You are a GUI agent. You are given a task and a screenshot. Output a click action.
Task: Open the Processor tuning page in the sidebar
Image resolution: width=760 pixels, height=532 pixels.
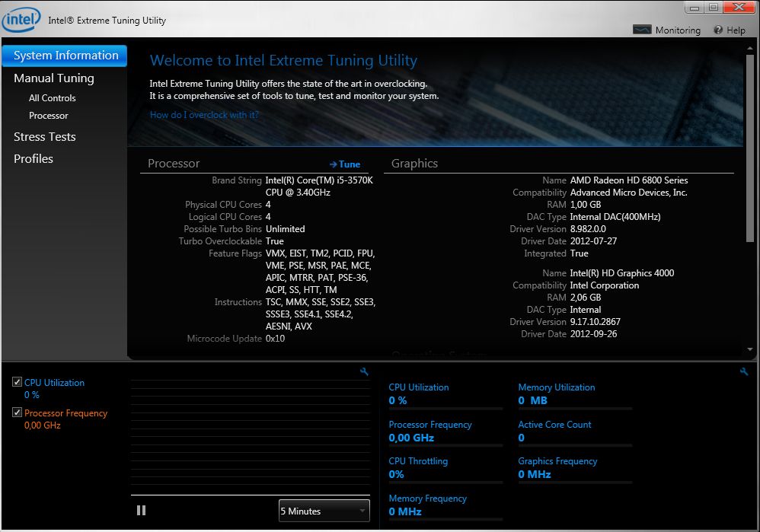(x=49, y=116)
